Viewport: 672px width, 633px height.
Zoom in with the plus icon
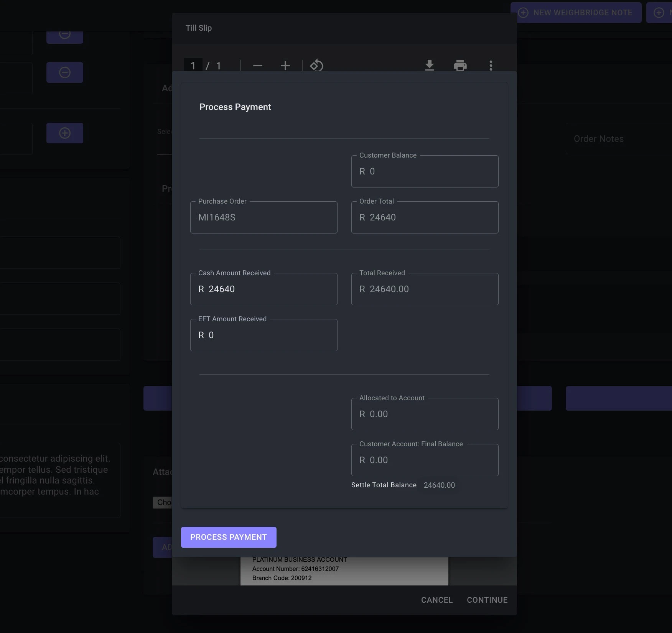point(285,66)
